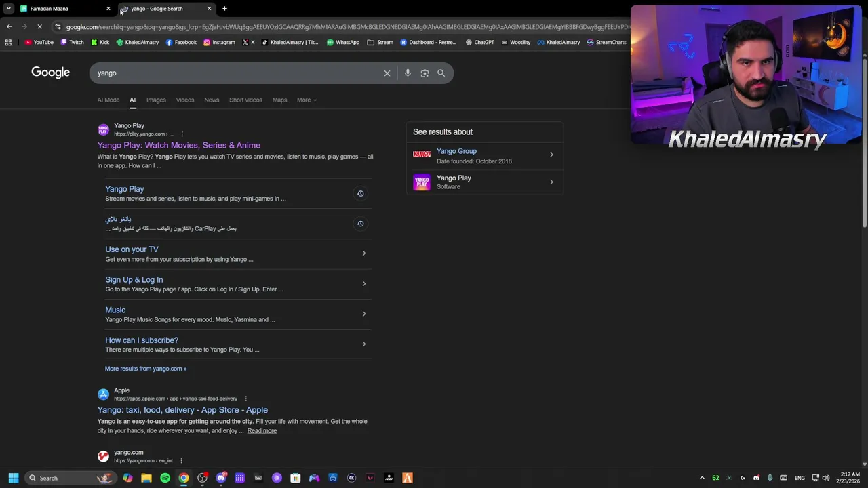Open Instagram bookmark

tap(219, 42)
